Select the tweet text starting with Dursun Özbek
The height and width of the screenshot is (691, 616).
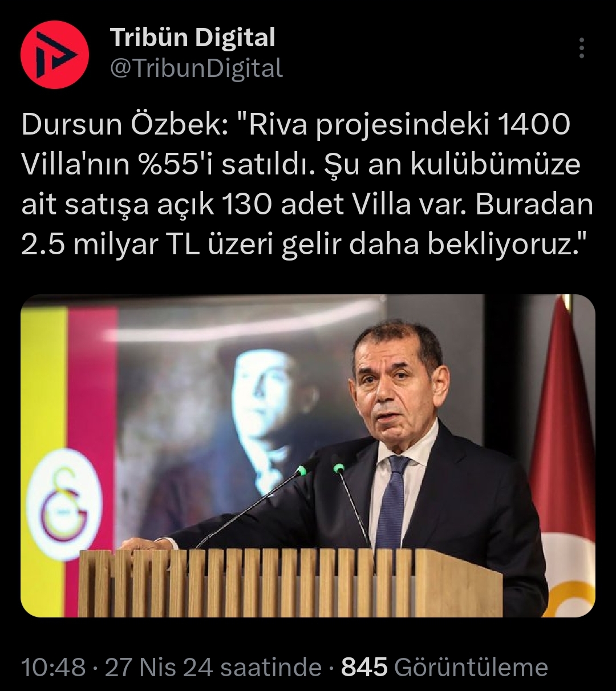click(x=307, y=185)
